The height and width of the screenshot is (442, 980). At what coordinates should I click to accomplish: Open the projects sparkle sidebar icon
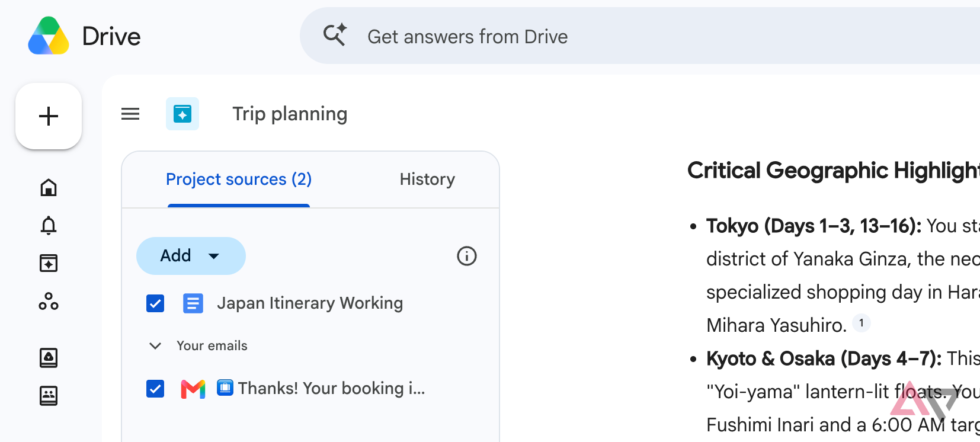(x=49, y=263)
